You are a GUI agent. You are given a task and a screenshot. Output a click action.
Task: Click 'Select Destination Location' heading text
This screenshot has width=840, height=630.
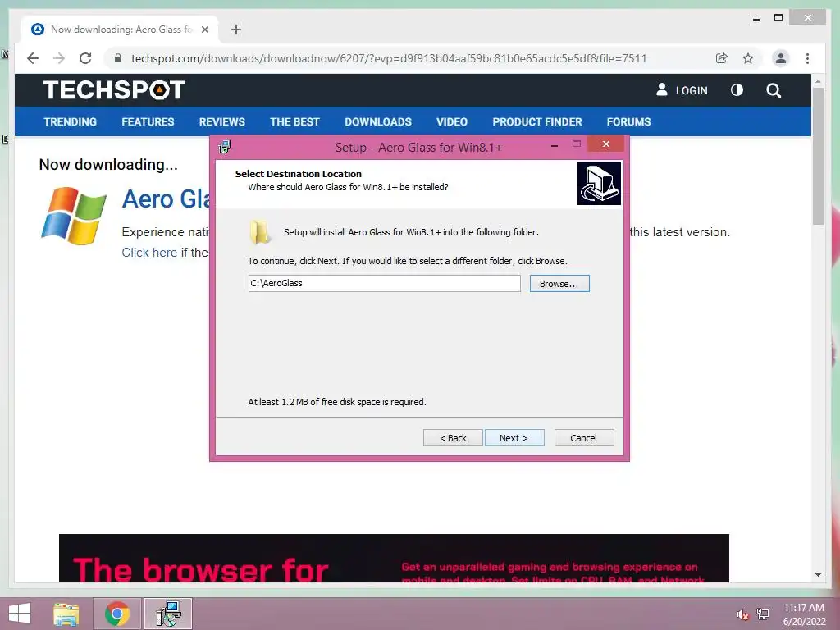pyautogui.click(x=299, y=174)
